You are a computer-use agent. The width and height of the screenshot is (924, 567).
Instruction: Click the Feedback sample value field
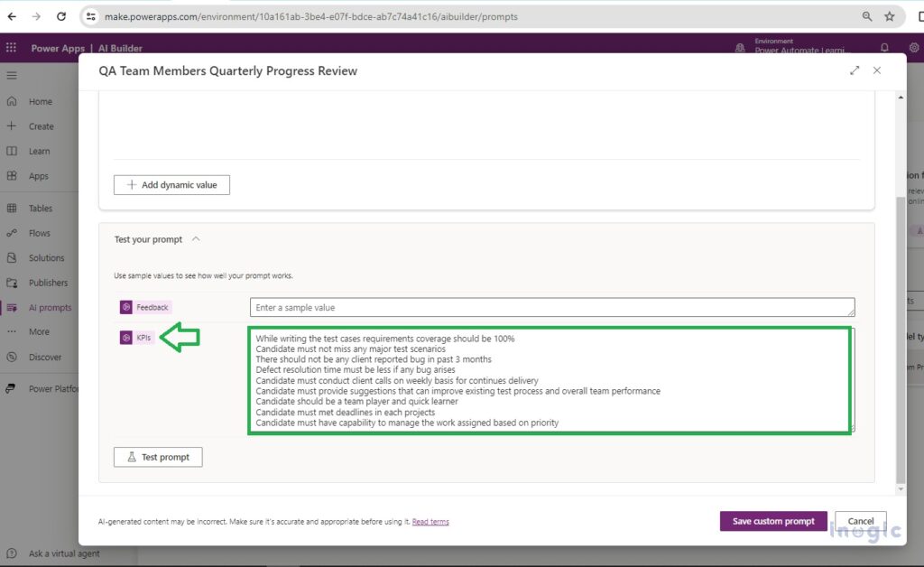click(550, 306)
